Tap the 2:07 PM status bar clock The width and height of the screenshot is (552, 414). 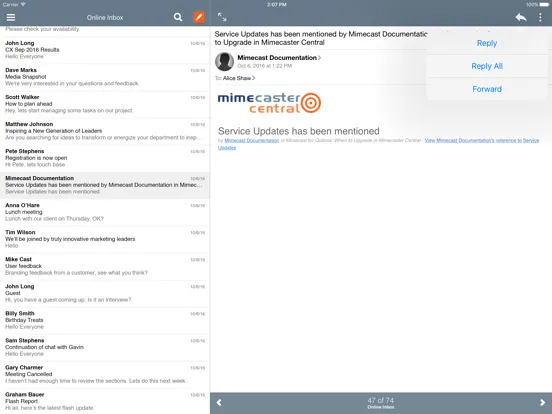click(276, 5)
